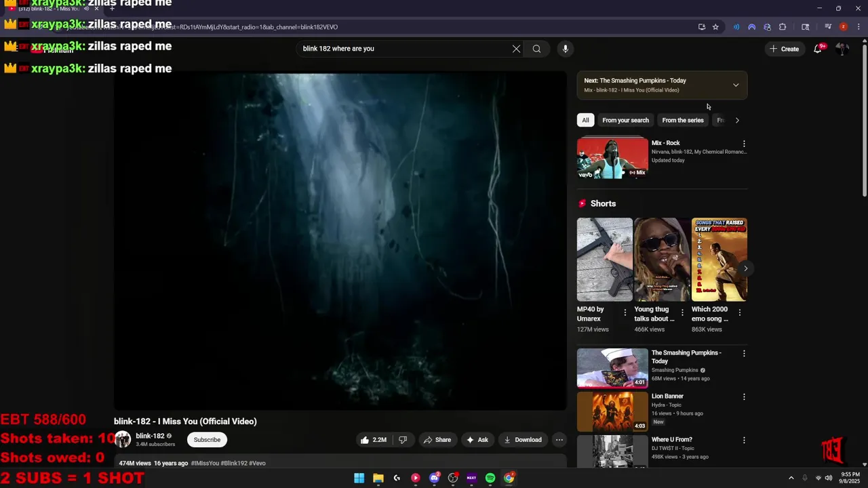Open Chrome media controls icon
This screenshot has height=488, width=868.
[x=828, y=27]
